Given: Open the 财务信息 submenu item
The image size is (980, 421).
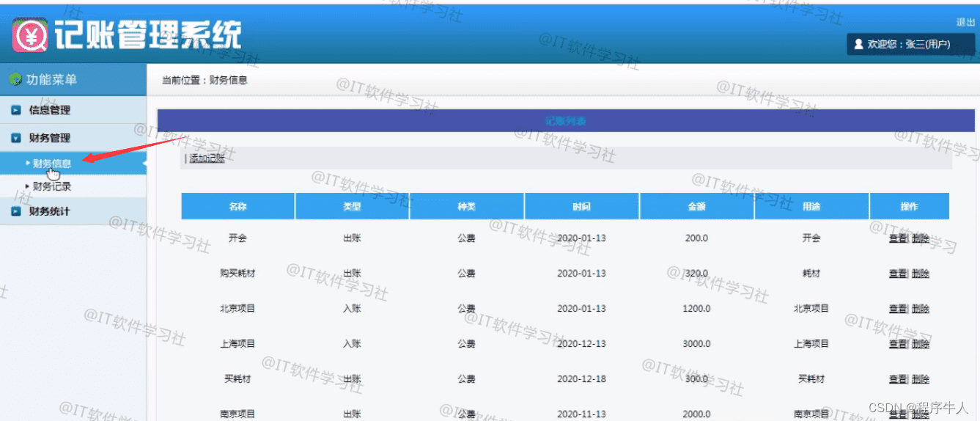Looking at the screenshot, I should [51, 164].
